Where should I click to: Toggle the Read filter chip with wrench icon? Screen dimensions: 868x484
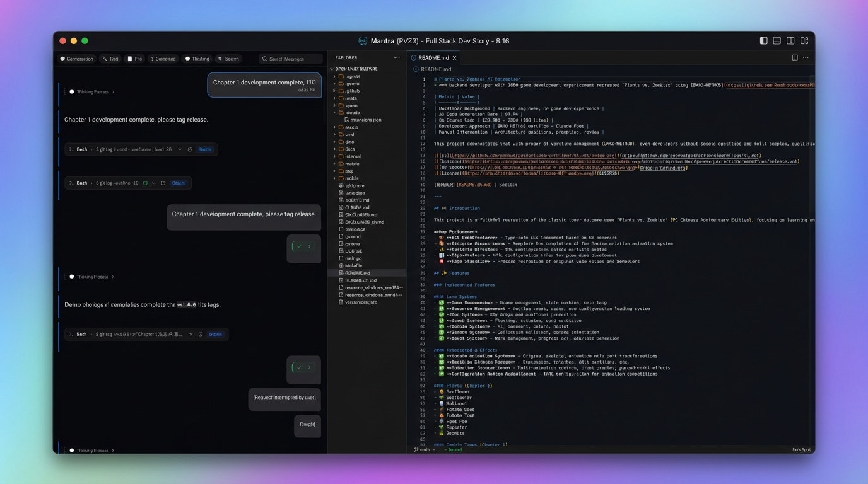pos(111,59)
